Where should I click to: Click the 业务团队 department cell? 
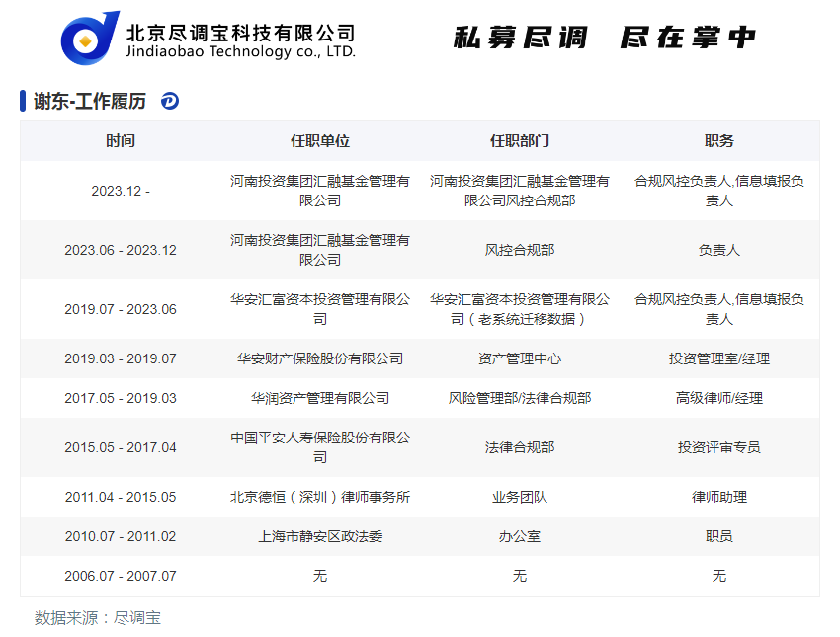pyautogui.click(x=520, y=497)
